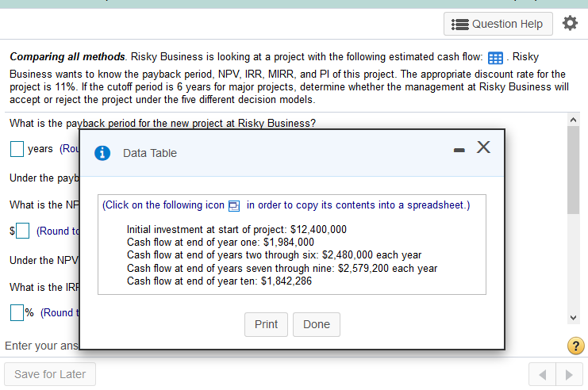588x390 pixels.
Task: Click the scroll up arrow of question pane
Action: point(573,120)
